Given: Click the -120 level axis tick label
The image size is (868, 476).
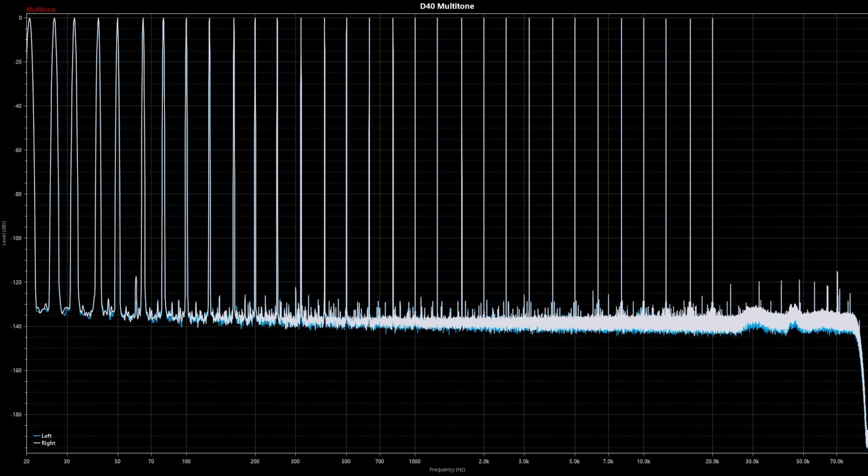Looking at the screenshot, I should (x=17, y=282).
